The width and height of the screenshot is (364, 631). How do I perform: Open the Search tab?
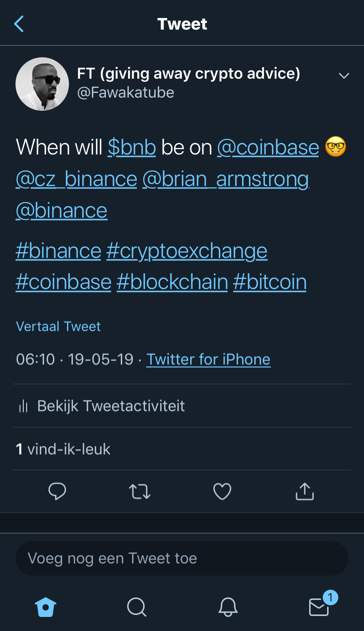coord(136,607)
